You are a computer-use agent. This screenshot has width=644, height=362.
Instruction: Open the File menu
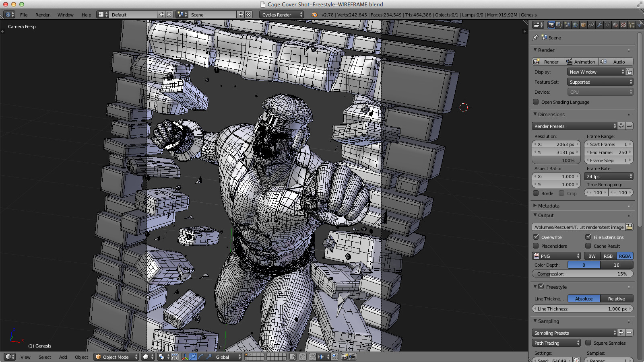pos(24,14)
